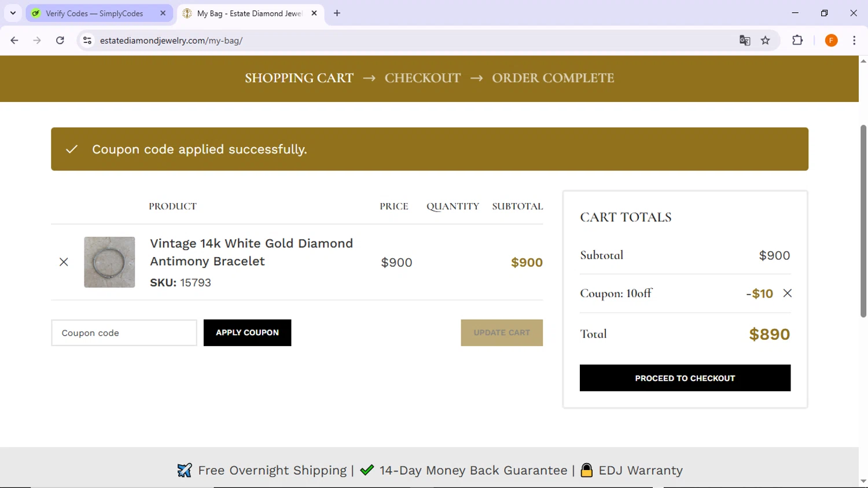Open a new browser tab

[x=337, y=13]
